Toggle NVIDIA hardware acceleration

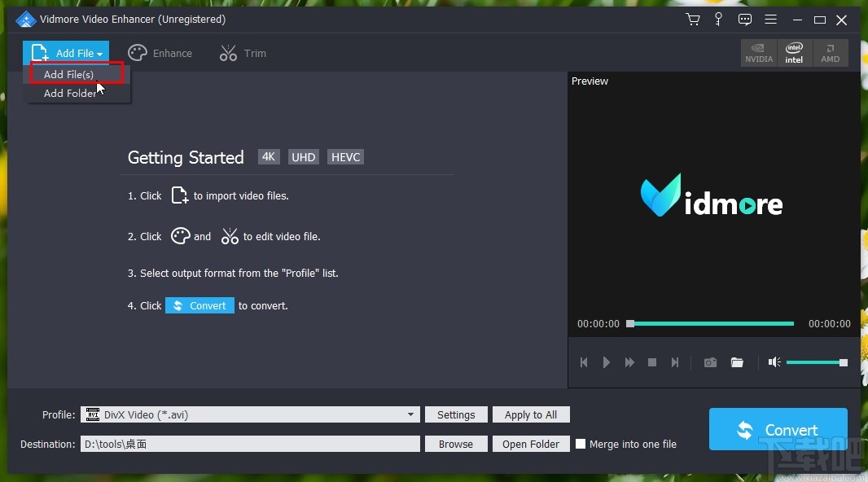759,53
